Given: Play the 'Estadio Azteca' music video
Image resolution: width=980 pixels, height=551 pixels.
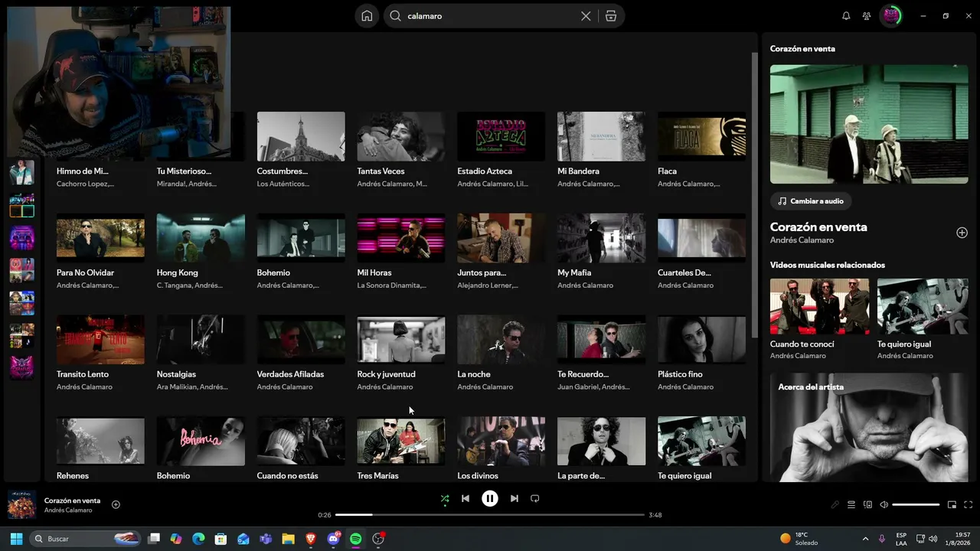Looking at the screenshot, I should [x=501, y=136].
